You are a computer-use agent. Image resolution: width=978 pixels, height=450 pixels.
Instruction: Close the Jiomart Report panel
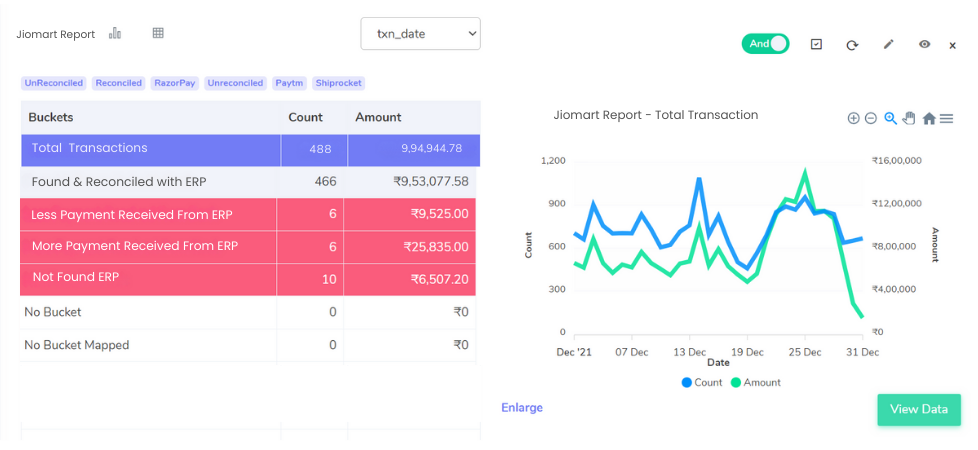pyautogui.click(x=952, y=46)
